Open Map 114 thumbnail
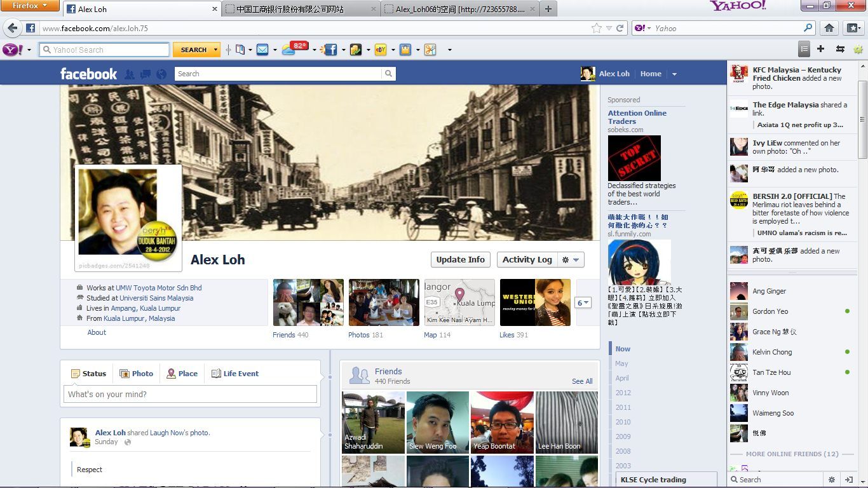 pyautogui.click(x=459, y=302)
